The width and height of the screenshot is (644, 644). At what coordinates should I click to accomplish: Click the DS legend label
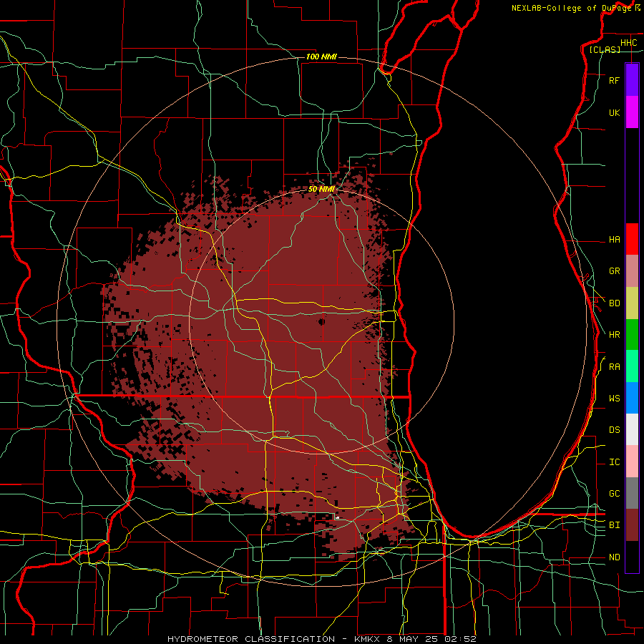tap(614, 430)
